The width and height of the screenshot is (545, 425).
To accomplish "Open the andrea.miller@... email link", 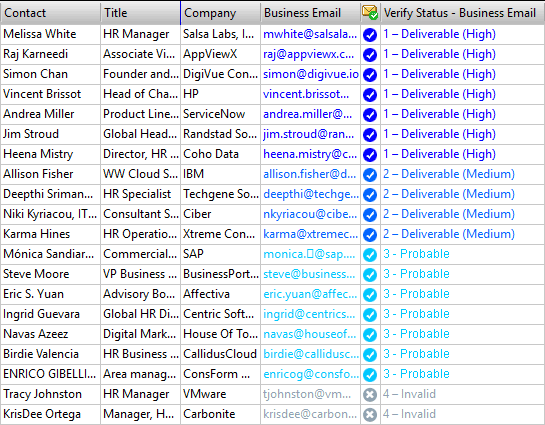I will click(x=307, y=114).
